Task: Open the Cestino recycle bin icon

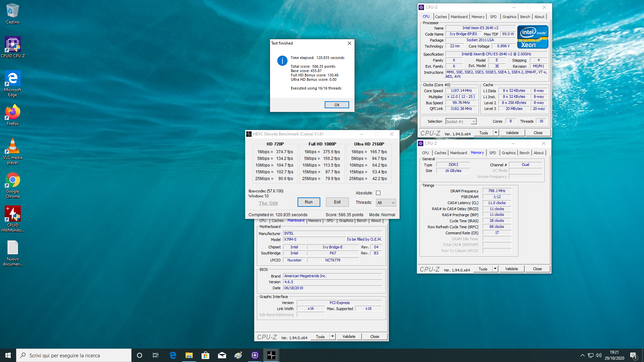Action: coord(13,13)
